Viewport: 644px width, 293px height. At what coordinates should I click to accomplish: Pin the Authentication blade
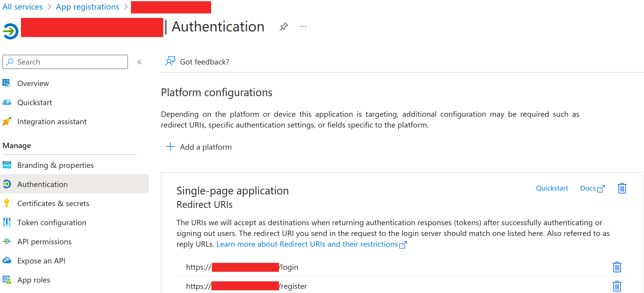point(283,27)
